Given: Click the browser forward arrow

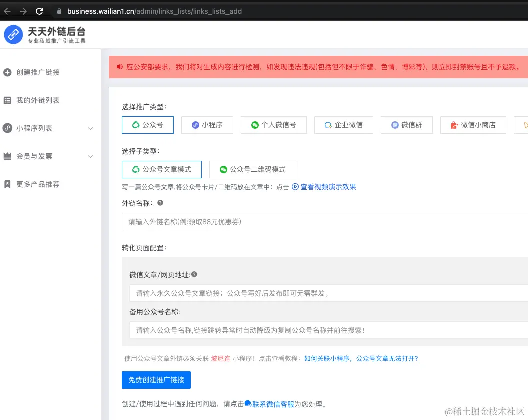Looking at the screenshot, I should (x=23, y=11).
